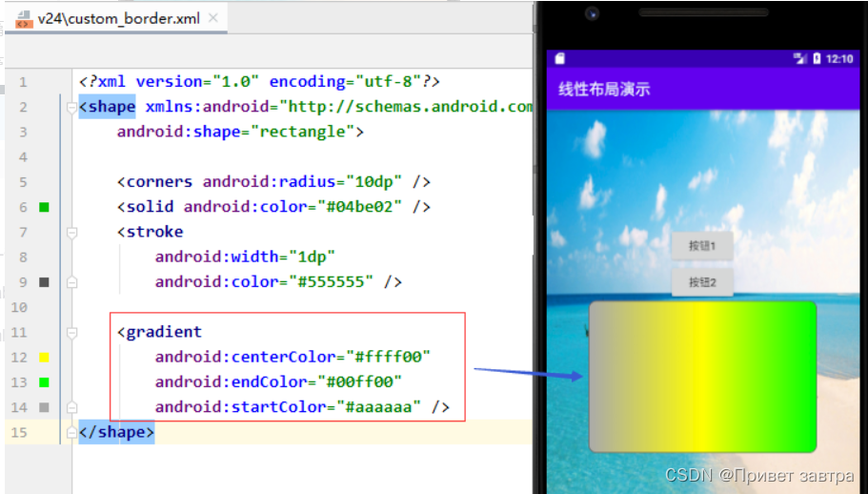Tap 按钮2 in the emulator
The width and height of the screenshot is (868, 494).
click(702, 282)
